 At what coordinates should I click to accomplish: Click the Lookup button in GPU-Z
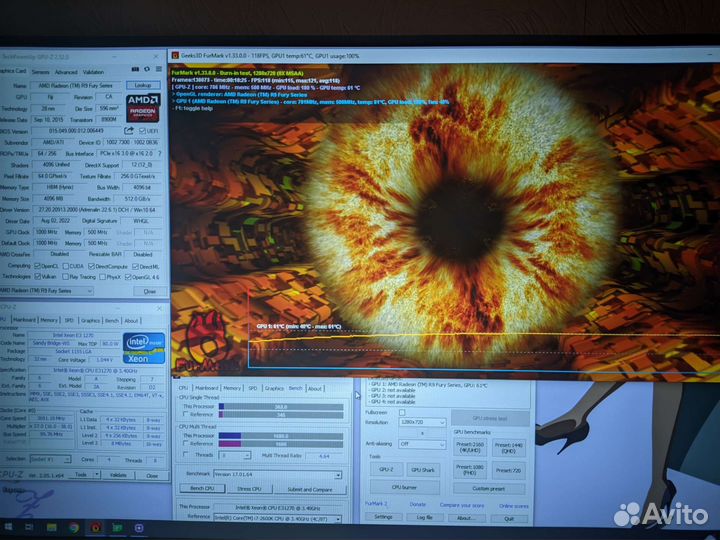(x=143, y=85)
